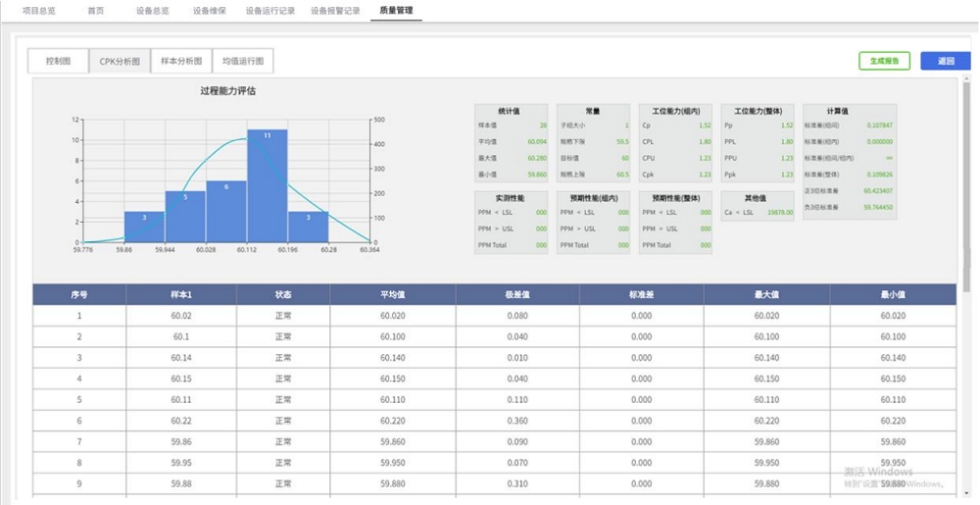Switch to the 控制图 tab
Viewport: 980px width, 505px height.
58,61
